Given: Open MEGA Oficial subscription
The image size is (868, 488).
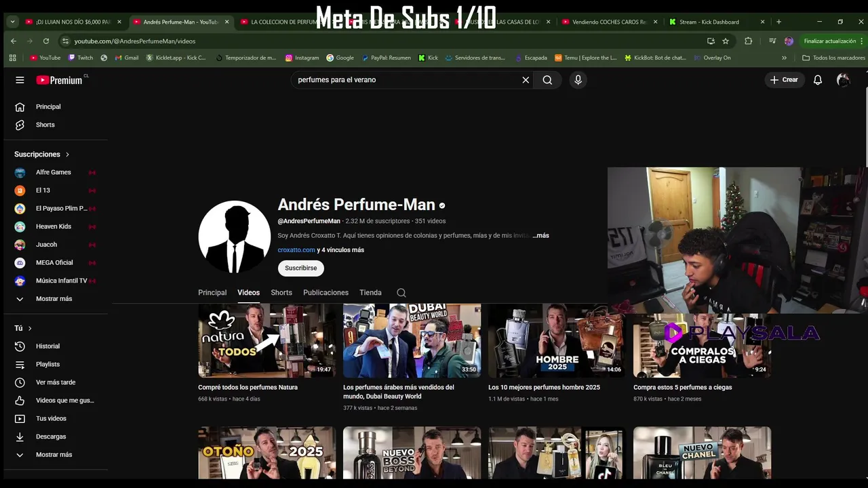Looking at the screenshot, I should (x=56, y=262).
